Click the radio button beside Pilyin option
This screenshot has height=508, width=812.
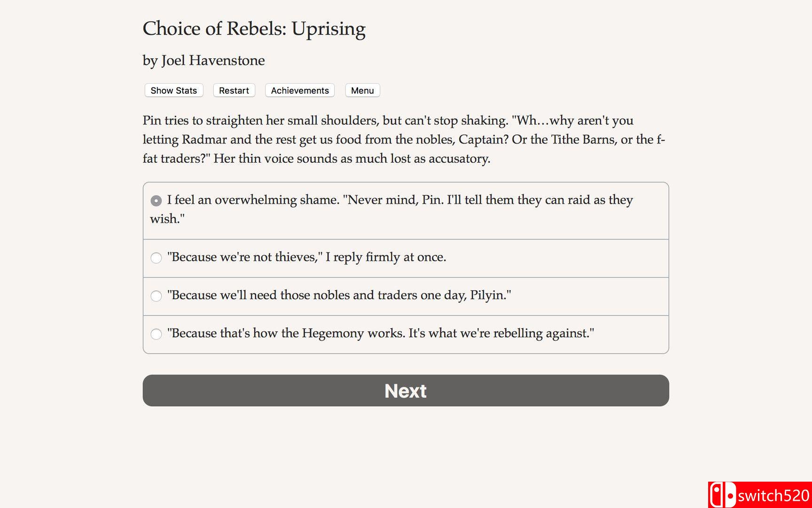click(156, 296)
